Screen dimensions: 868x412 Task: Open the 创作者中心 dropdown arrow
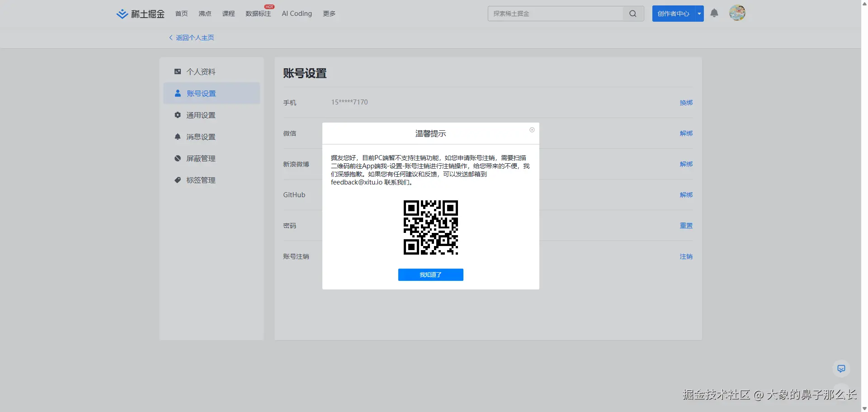click(699, 13)
